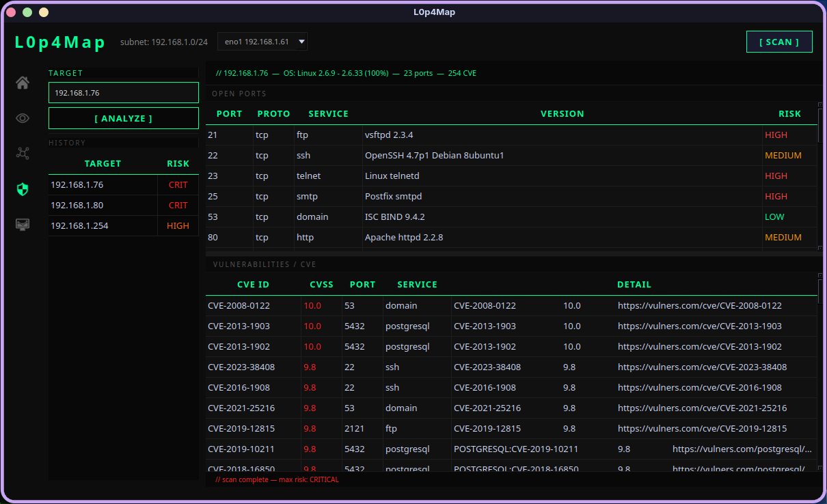Screen dimensions: 827x504
Task: Sort open ports by SERVICE header
Action: 328,114
